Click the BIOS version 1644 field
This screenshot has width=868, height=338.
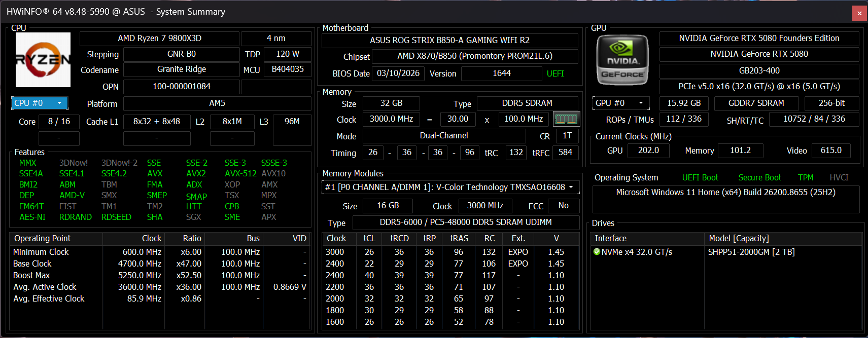(x=501, y=73)
